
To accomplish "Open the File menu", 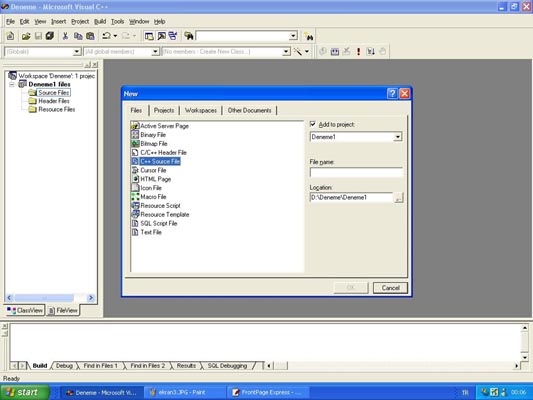I will tap(11, 21).
